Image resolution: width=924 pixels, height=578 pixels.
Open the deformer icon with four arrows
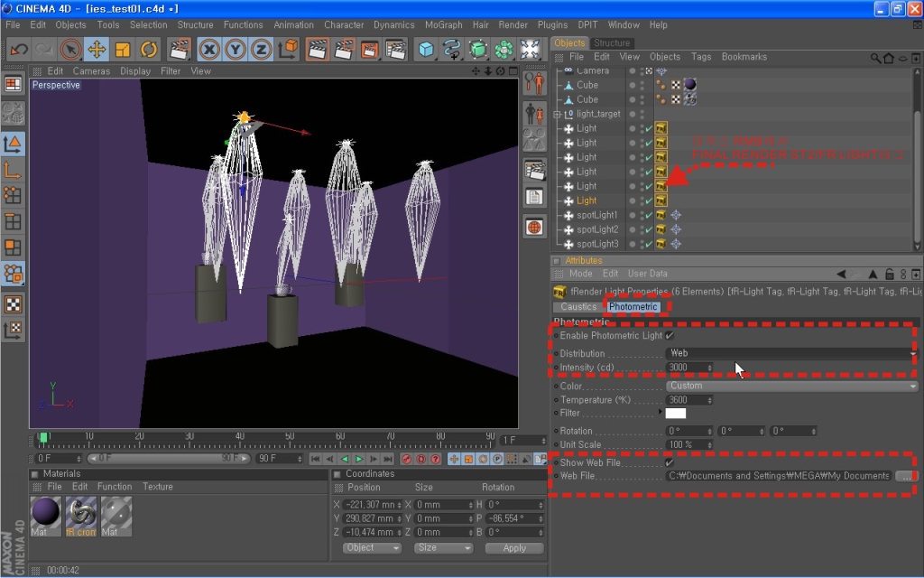[x=530, y=50]
